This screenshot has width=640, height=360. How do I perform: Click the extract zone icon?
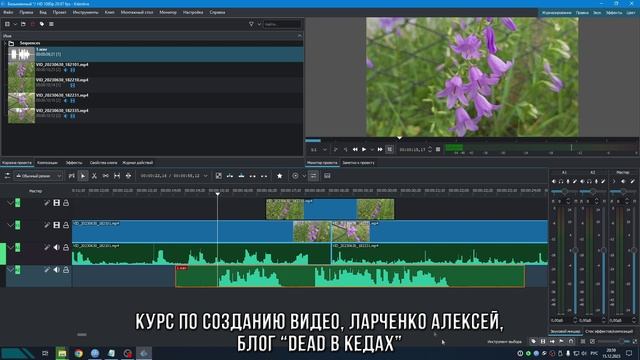tap(253, 176)
